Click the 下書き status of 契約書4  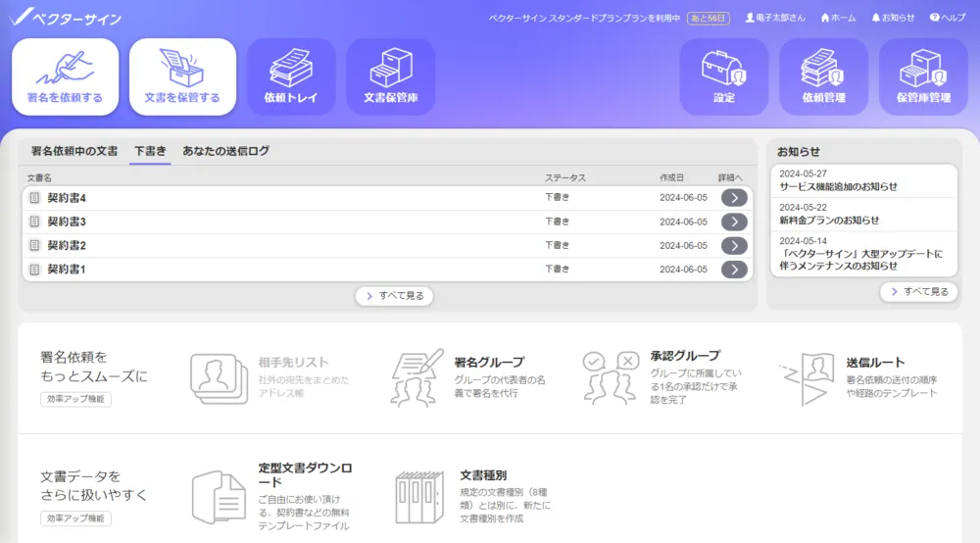[557, 197]
